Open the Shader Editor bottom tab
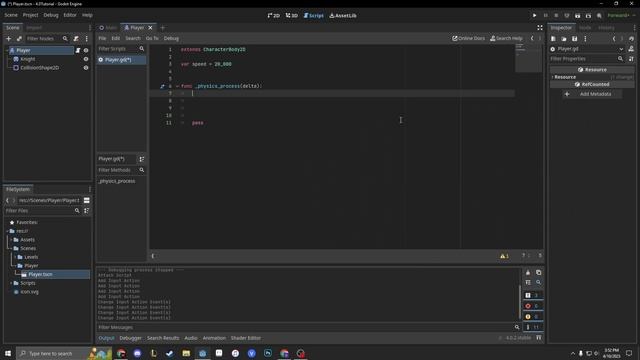640x360 pixels. (246, 338)
